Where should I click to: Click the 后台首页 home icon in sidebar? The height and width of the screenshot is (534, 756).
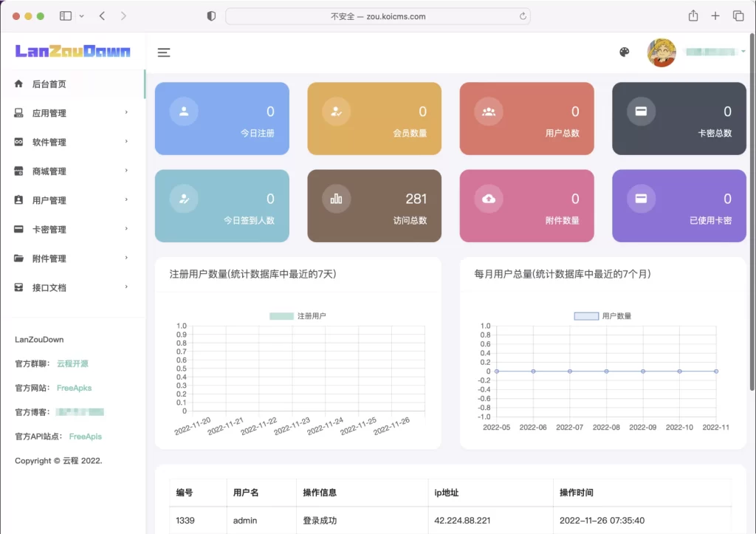(x=18, y=83)
